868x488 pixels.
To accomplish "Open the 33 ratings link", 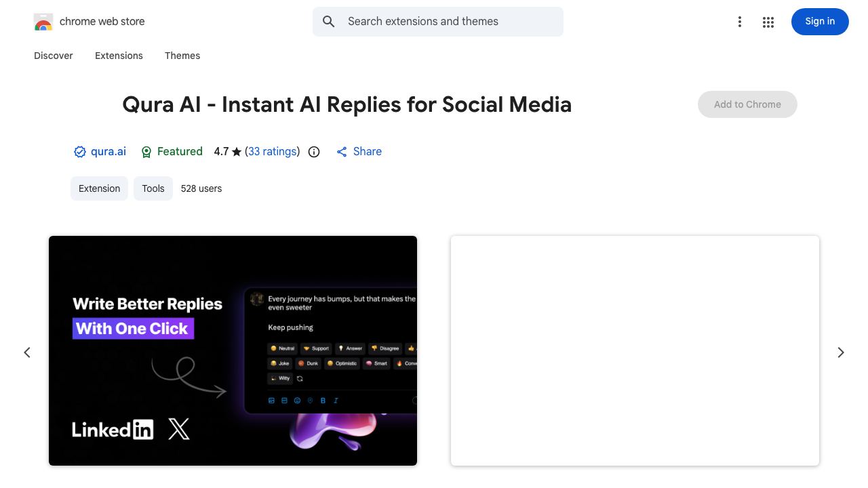I will (272, 152).
